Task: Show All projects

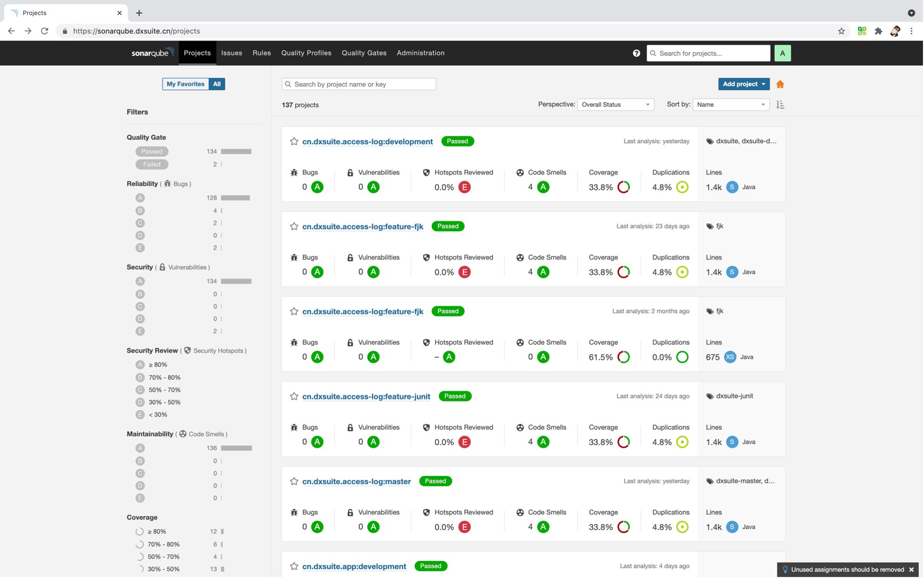Action: coord(217,84)
